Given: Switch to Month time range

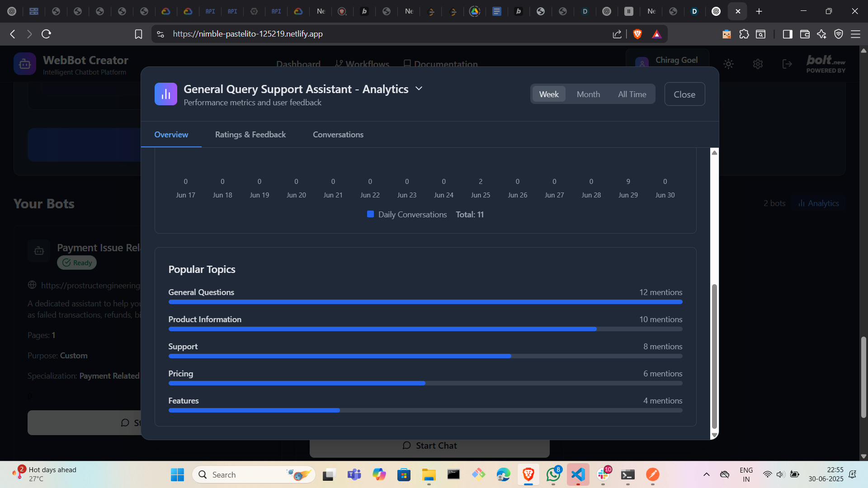Looking at the screenshot, I should click(588, 94).
